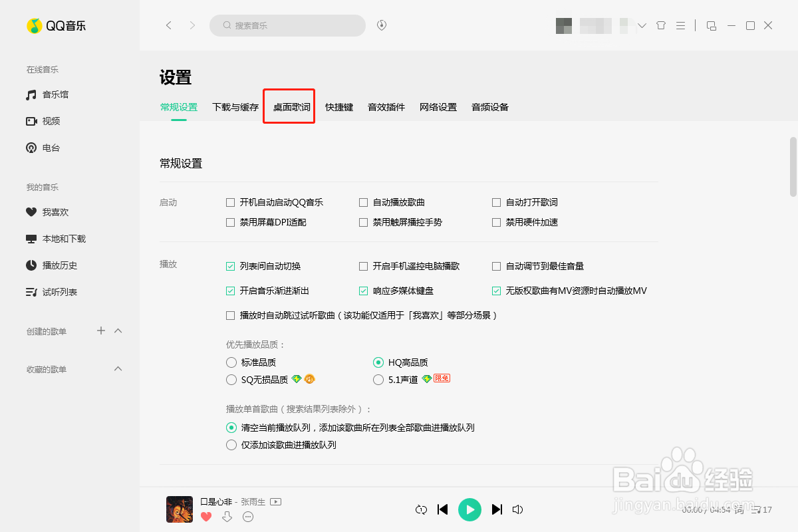Screen dimensions: 798x532
Task: Open the user account dropdown arrow
Action: [640, 25]
